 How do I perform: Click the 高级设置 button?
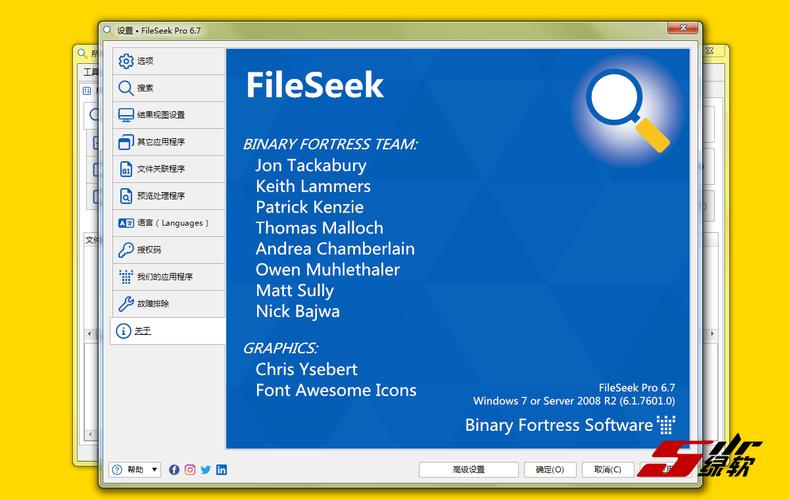pyautogui.click(x=468, y=470)
